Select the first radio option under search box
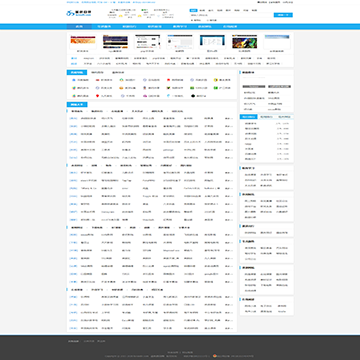The image size is (360, 360). [192, 20]
